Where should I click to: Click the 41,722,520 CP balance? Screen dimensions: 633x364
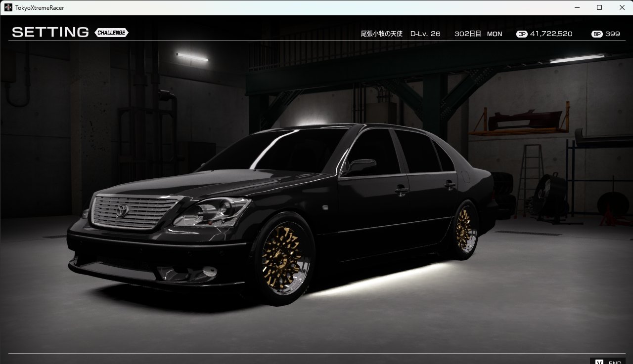(551, 34)
